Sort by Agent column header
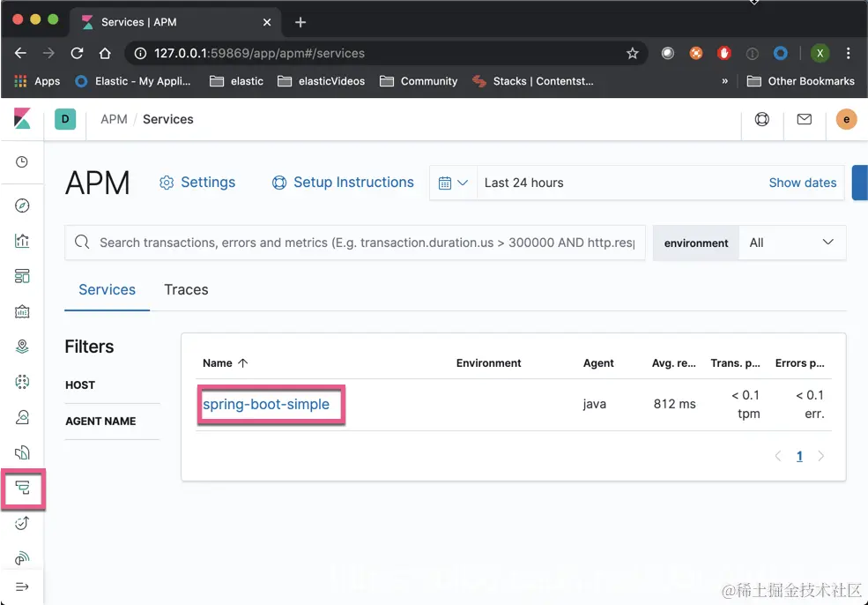This screenshot has height=605, width=868. tap(598, 362)
